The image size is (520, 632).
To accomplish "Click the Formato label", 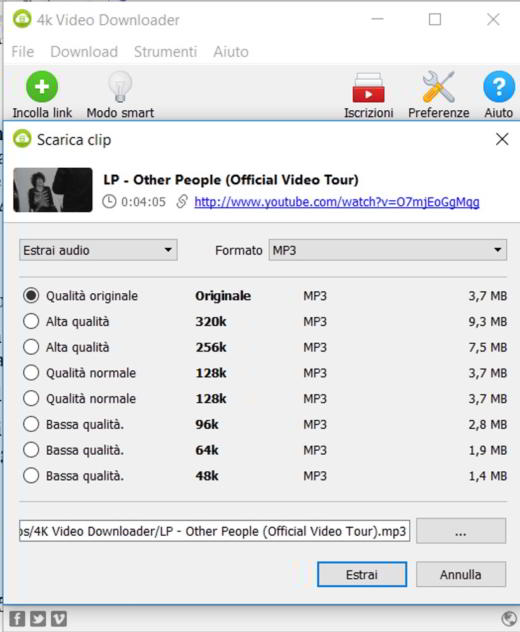I will [x=239, y=250].
